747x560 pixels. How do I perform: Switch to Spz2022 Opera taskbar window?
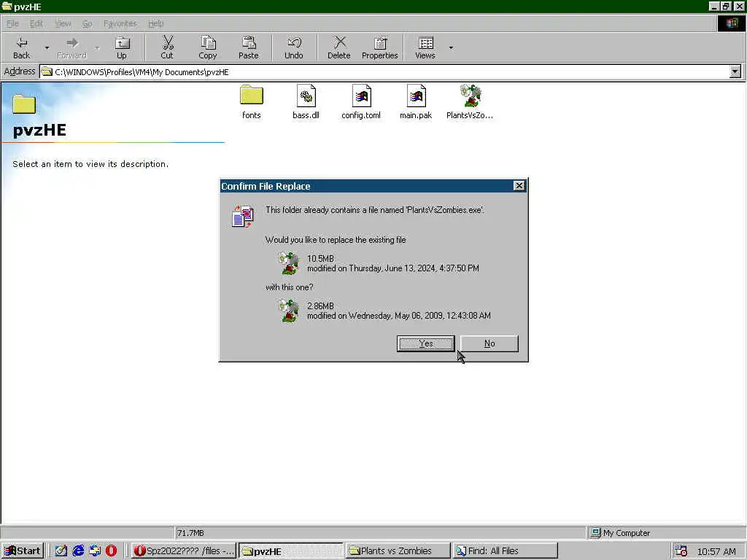point(184,551)
